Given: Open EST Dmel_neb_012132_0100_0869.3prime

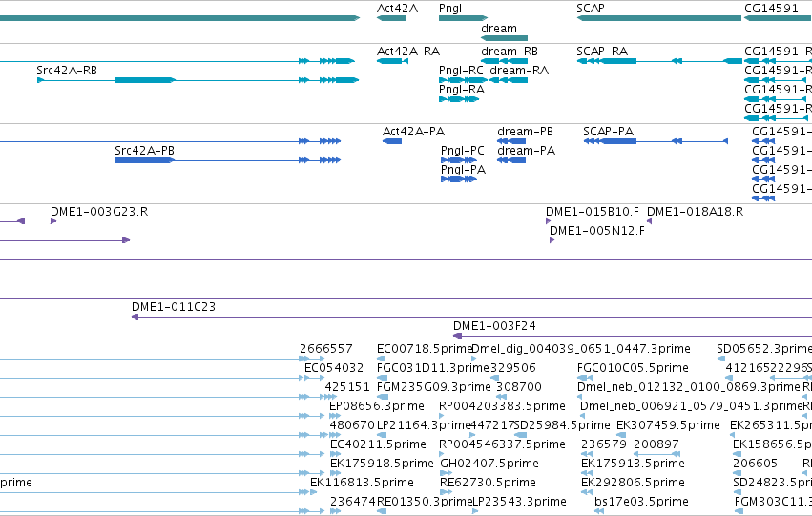Looking at the screenshot, I should (x=689, y=387).
